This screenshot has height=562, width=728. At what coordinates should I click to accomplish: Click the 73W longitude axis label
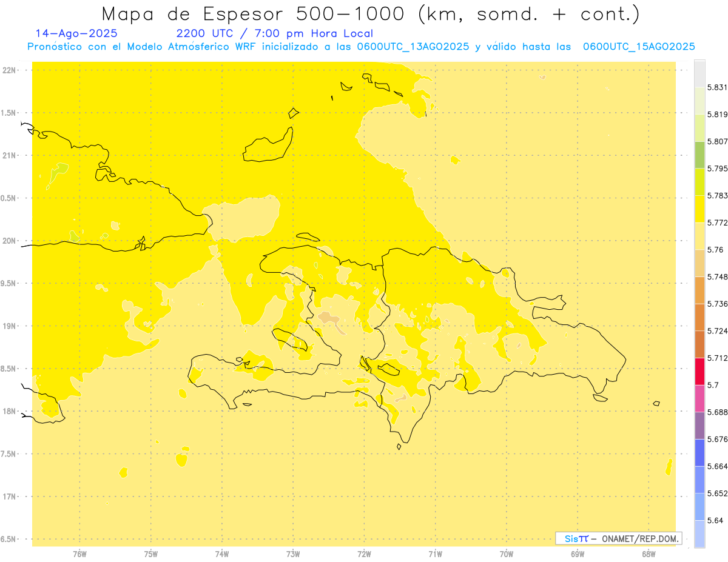tap(293, 554)
